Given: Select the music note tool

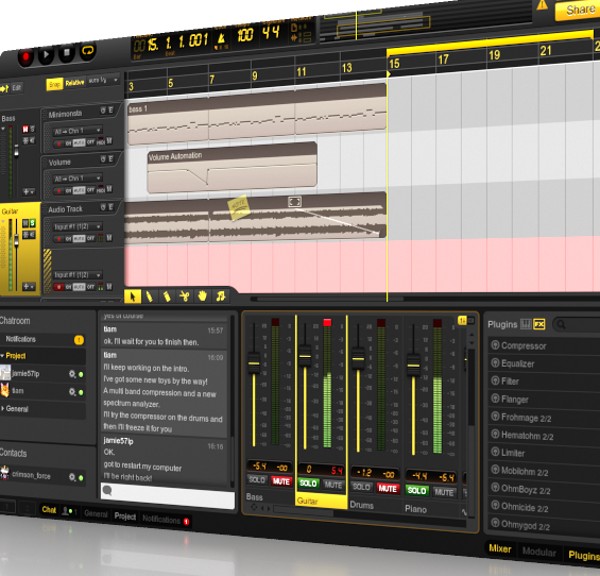Looking at the screenshot, I should 221,296.
